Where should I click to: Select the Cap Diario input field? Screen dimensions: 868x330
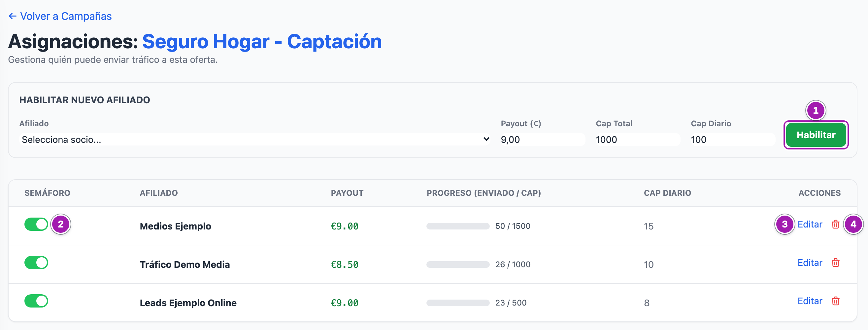point(733,139)
